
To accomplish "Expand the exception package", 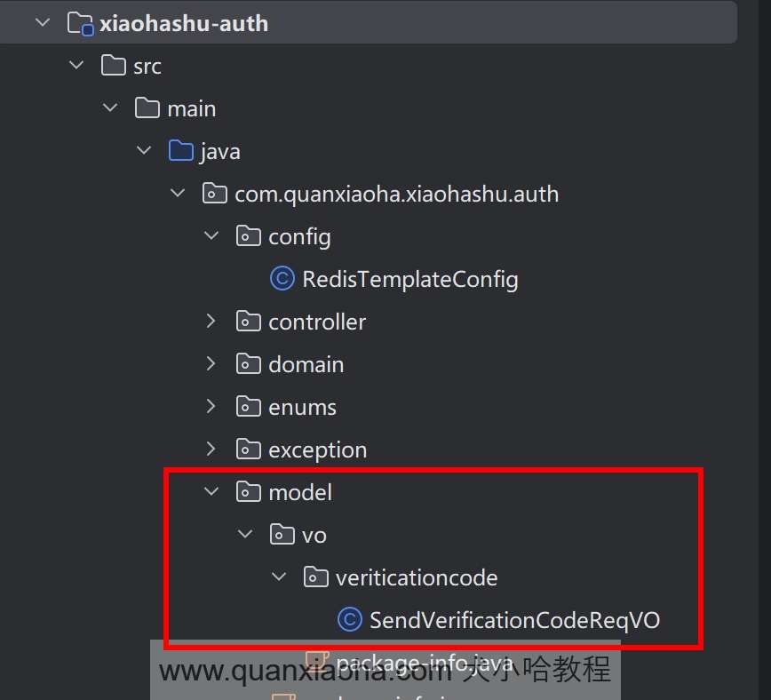I will tap(211, 449).
